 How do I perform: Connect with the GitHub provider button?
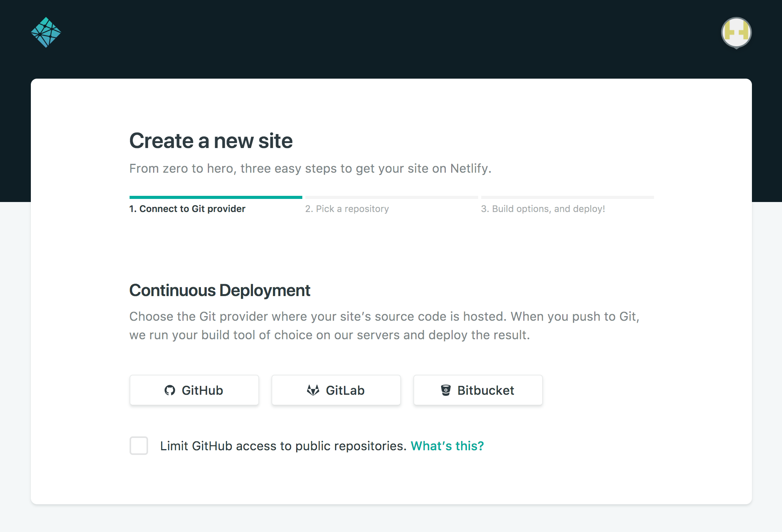[x=194, y=390]
